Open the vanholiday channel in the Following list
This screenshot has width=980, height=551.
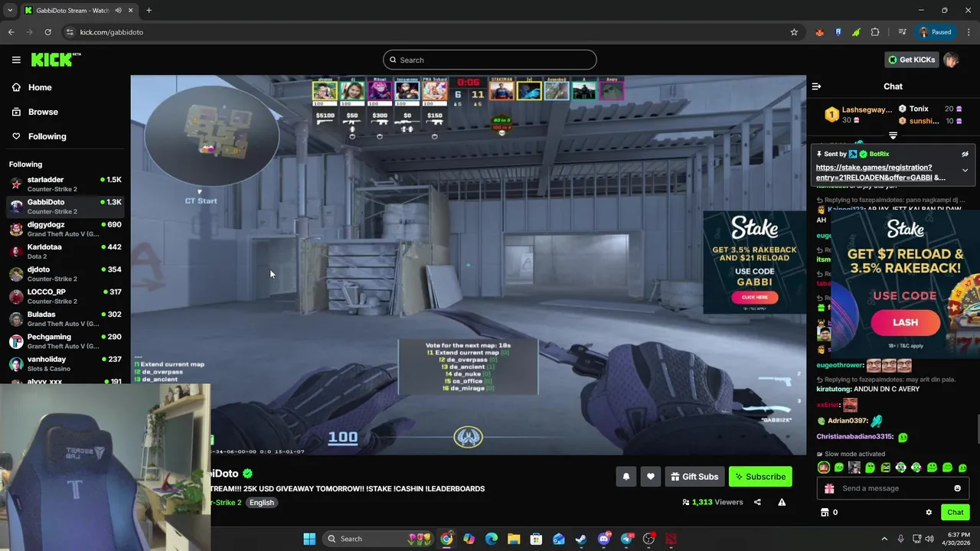coord(65,364)
